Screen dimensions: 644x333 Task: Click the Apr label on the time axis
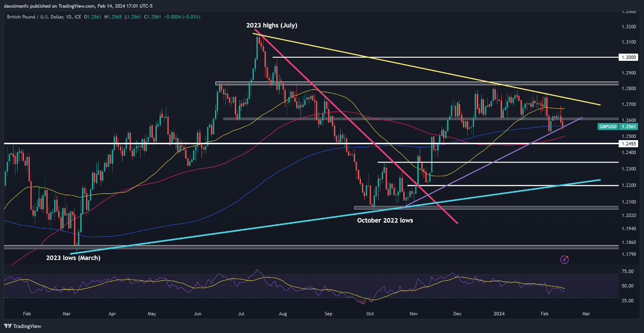tap(112, 313)
